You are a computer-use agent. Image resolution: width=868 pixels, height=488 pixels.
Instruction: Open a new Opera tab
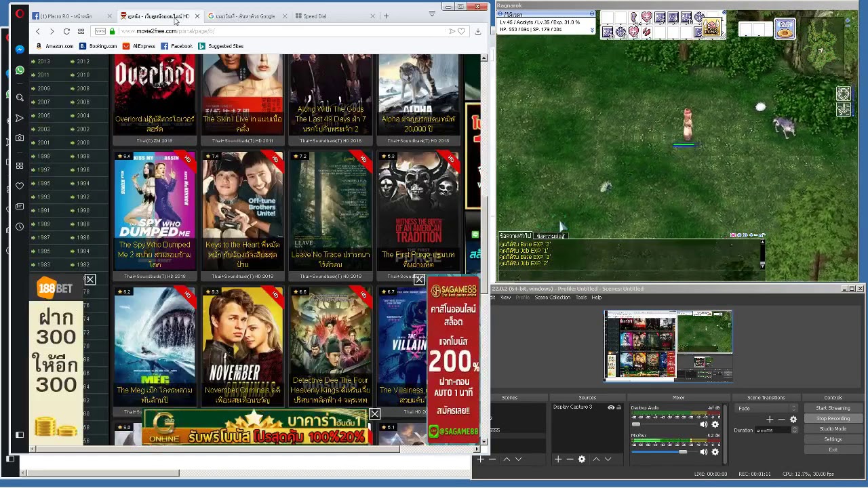point(386,16)
